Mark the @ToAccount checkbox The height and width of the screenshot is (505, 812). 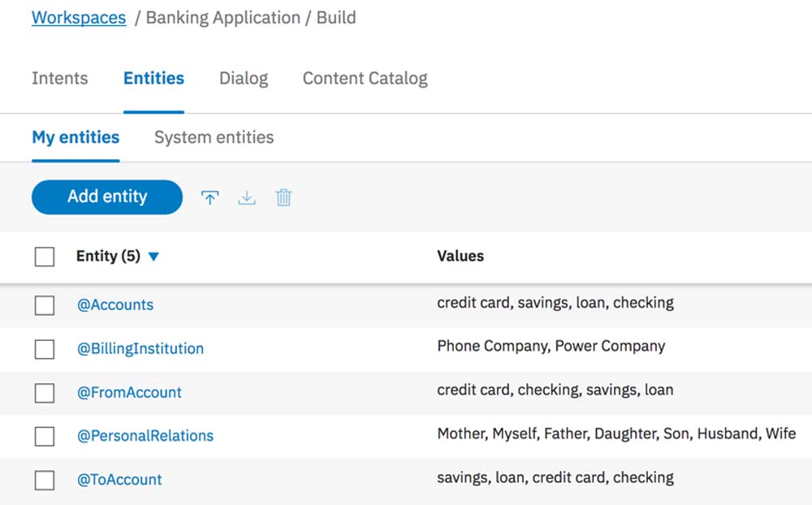(x=45, y=481)
